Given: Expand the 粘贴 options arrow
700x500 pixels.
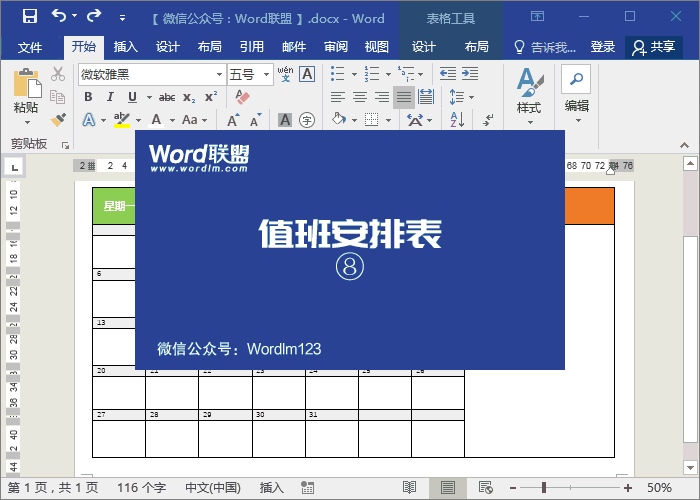Looking at the screenshot, I should [x=27, y=122].
